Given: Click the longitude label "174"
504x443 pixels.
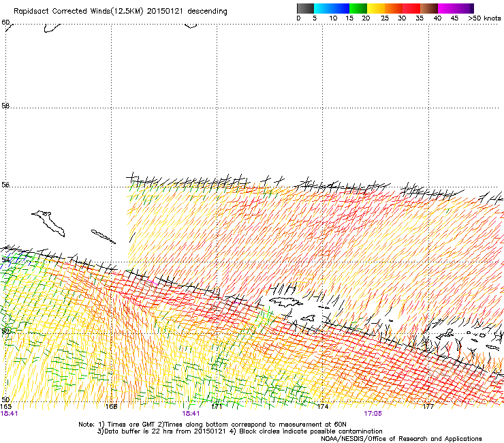Looking at the screenshot, I should coord(323,406).
